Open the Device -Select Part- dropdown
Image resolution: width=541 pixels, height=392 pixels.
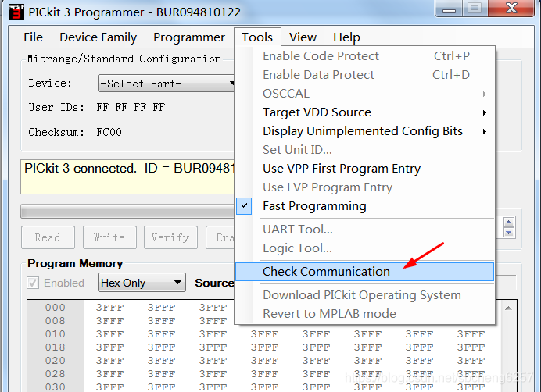[167, 84]
